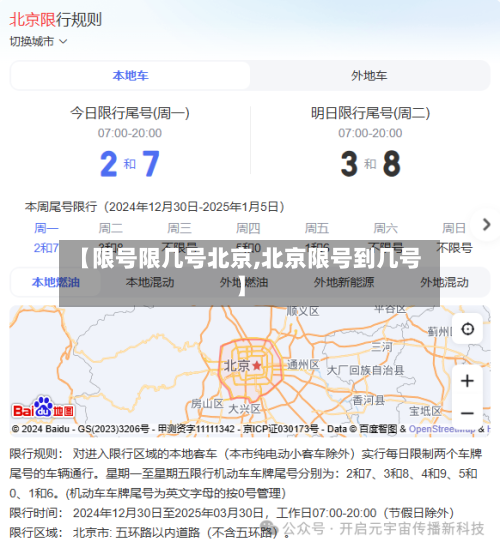
Task: Open the 切换城市 city switcher dropdown
Action: 38,42
